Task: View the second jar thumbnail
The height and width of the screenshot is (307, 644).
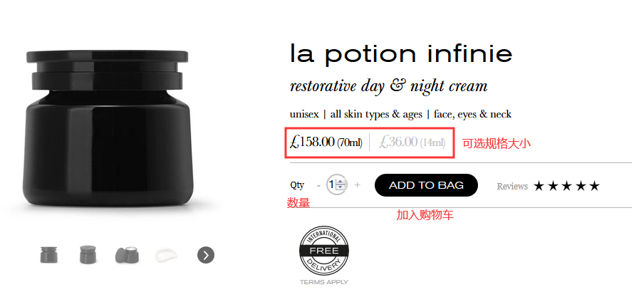Action: (88, 255)
